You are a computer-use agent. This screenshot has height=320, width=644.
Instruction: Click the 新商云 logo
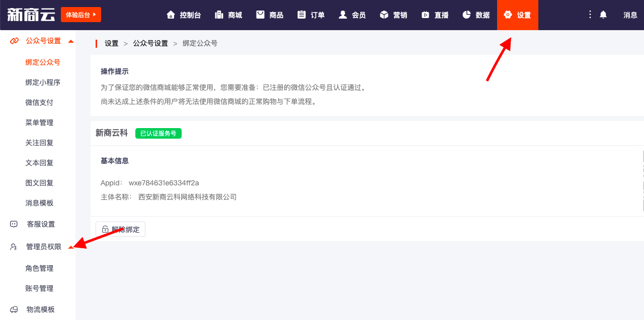click(31, 15)
